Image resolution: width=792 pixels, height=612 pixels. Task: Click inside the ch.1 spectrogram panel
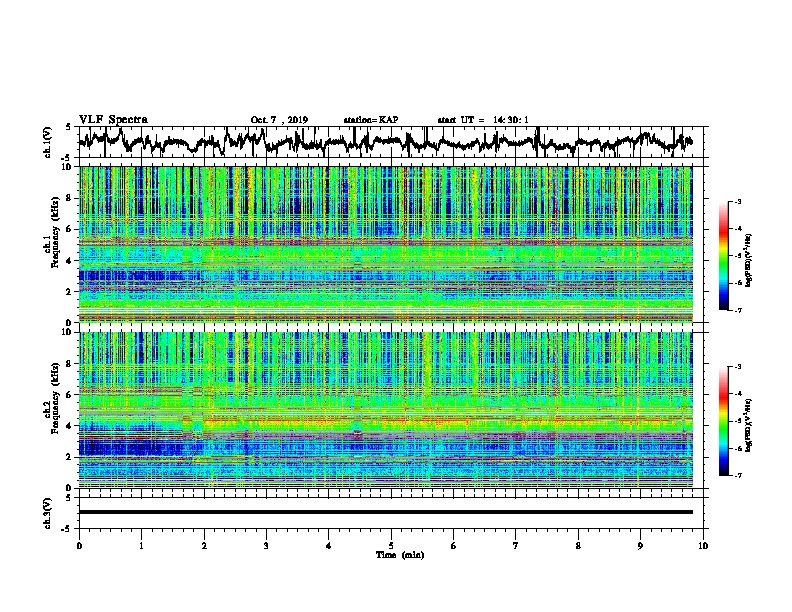pyautogui.click(x=385, y=244)
